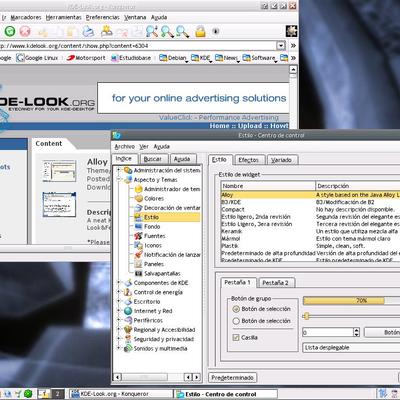This screenshot has width=400, height=400.
Task: Select the Compact style row
Action: 310,209
